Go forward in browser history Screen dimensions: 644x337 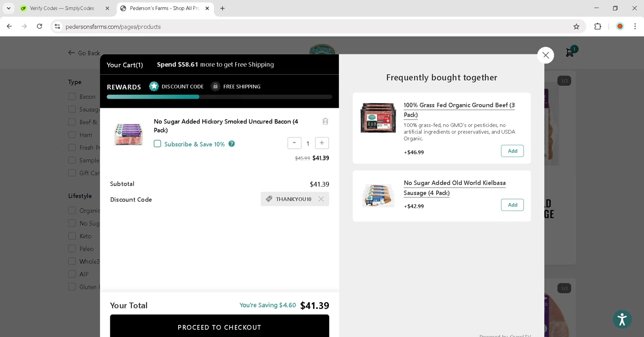click(x=24, y=26)
